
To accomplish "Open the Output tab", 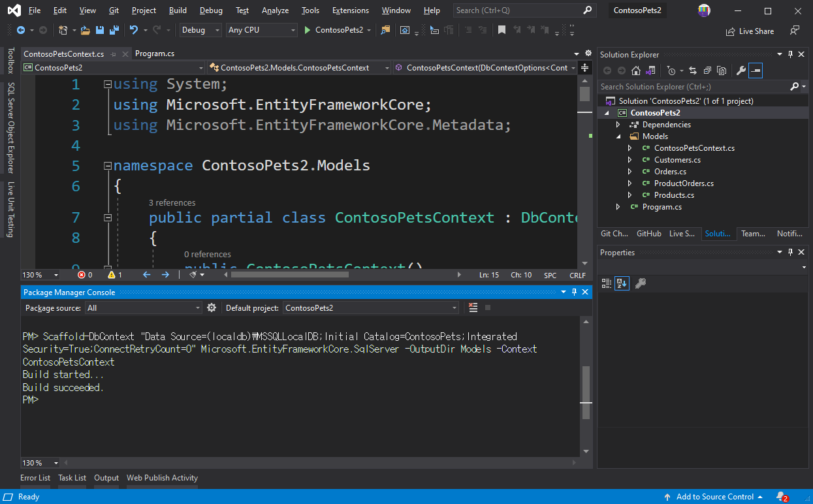I will click(x=106, y=478).
